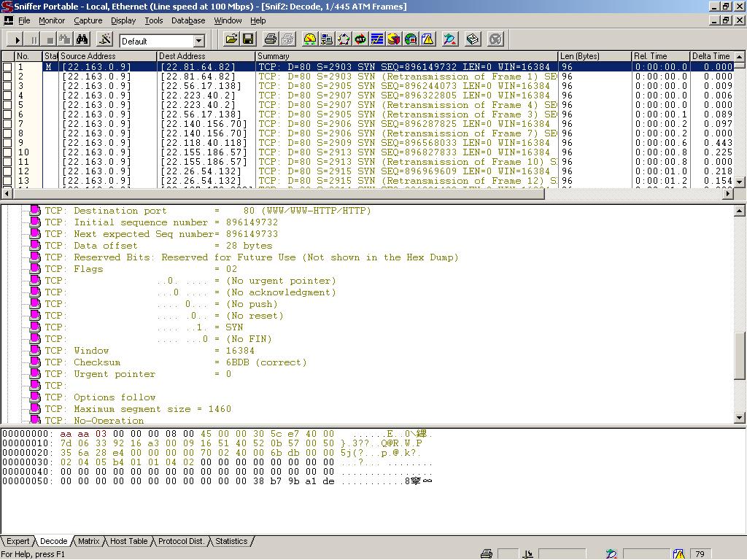Switch to the Protocol Dist. tab

[181, 541]
